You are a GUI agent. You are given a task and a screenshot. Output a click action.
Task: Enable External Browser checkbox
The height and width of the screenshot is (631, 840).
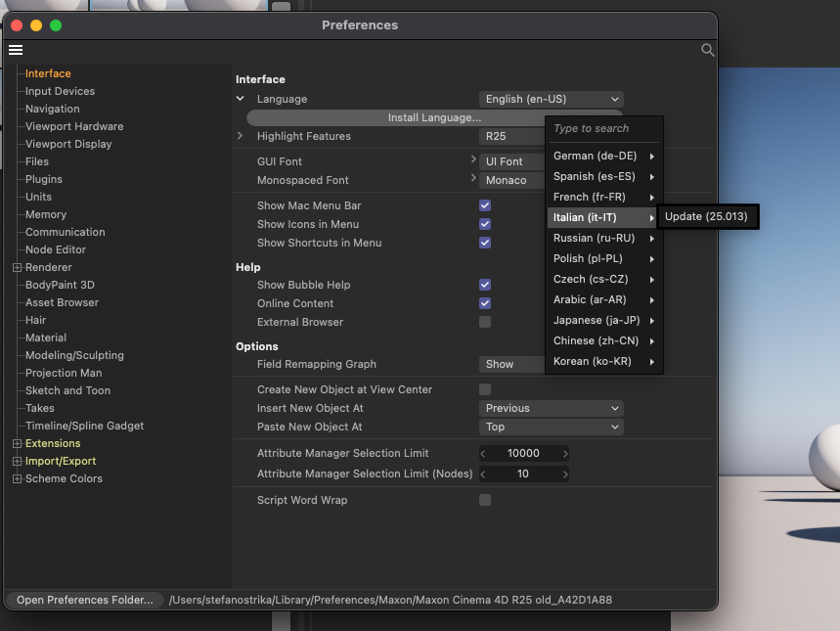(x=485, y=322)
